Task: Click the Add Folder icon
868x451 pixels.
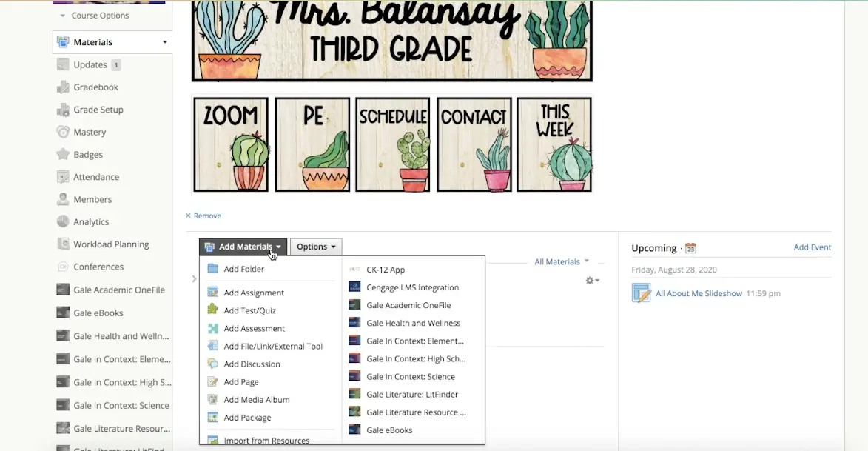Action: pos(213,269)
